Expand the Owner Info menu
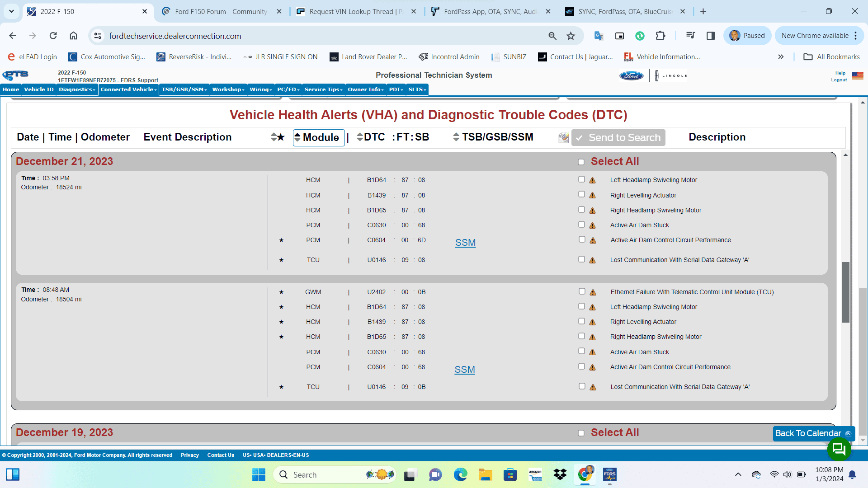Viewport: 868px width, 488px height. (366, 89)
